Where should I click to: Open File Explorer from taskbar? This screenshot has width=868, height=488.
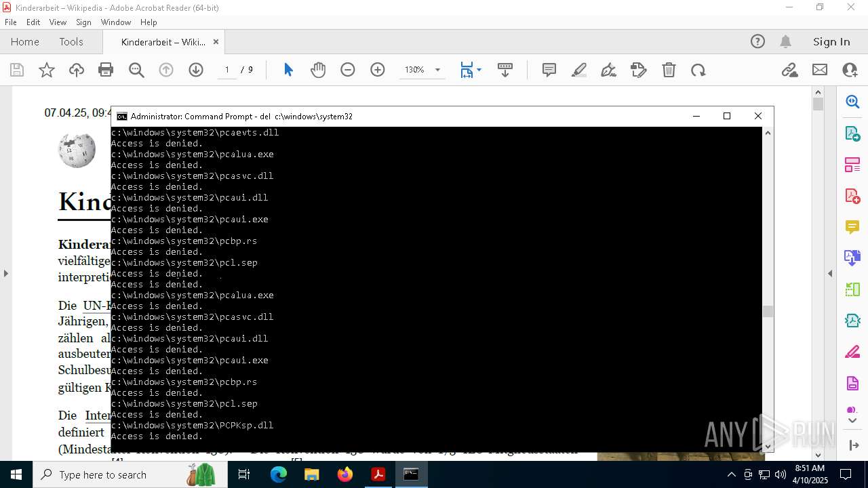(x=311, y=474)
